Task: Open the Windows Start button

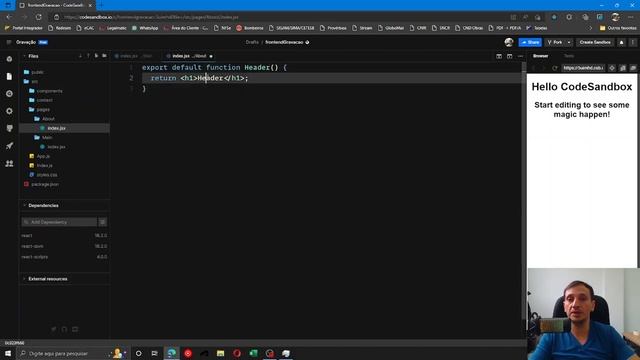Action: click(x=8, y=353)
